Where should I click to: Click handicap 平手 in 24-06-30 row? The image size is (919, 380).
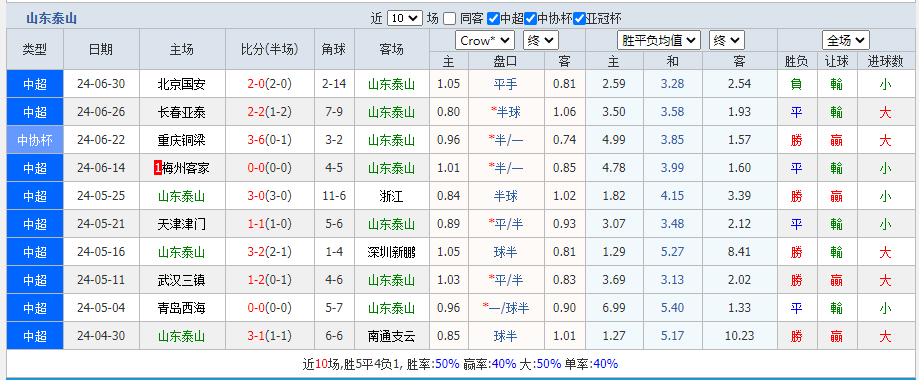pos(506,84)
